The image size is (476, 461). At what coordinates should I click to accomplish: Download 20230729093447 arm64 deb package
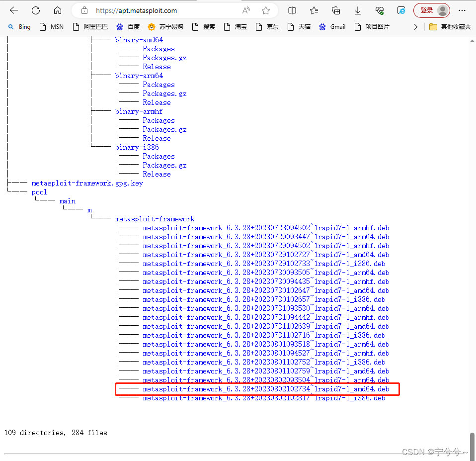pos(266,237)
